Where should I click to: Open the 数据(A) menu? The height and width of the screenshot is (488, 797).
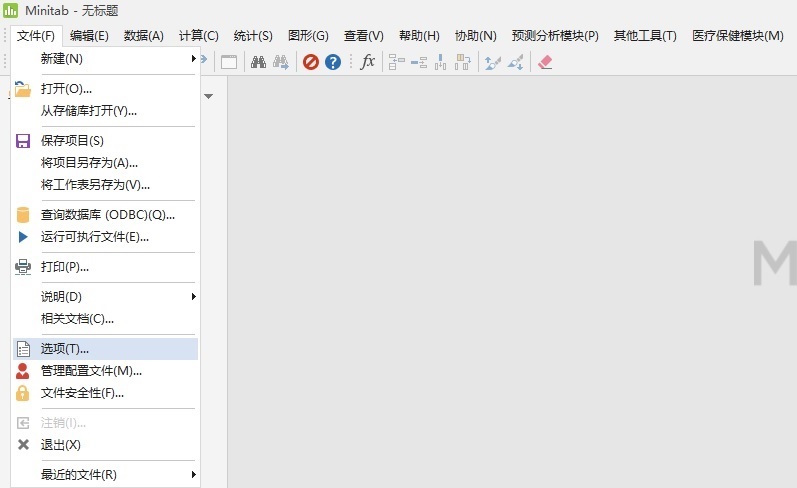[144, 36]
